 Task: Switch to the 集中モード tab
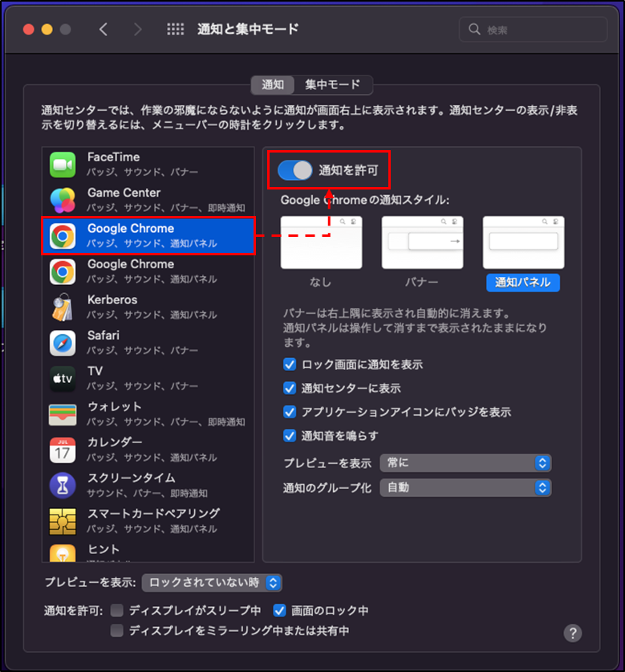click(333, 84)
